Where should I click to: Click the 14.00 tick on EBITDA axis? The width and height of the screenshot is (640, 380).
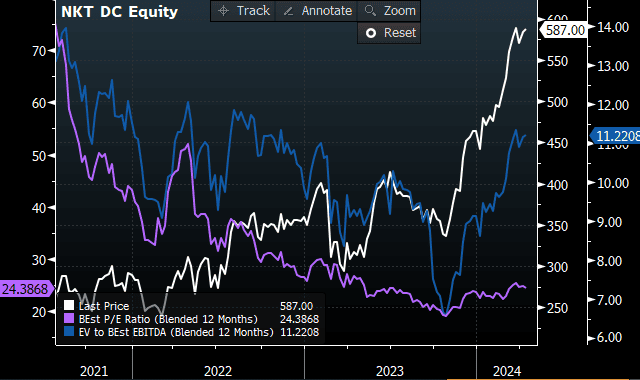[x=613, y=27]
